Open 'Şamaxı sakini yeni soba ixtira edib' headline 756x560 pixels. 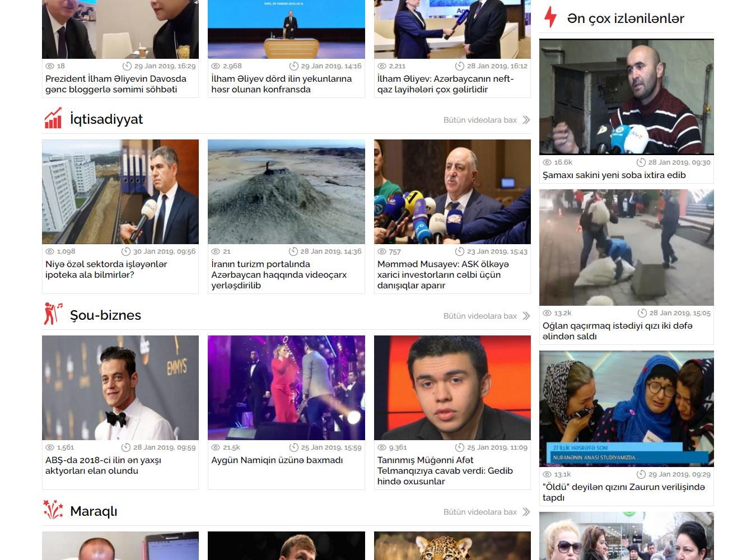point(614,175)
